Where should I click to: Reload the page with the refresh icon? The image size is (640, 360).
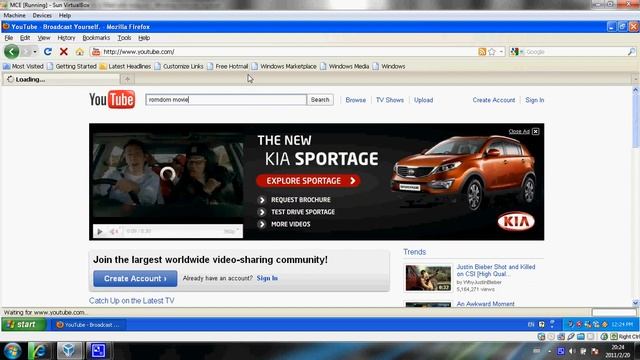[x=48, y=51]
